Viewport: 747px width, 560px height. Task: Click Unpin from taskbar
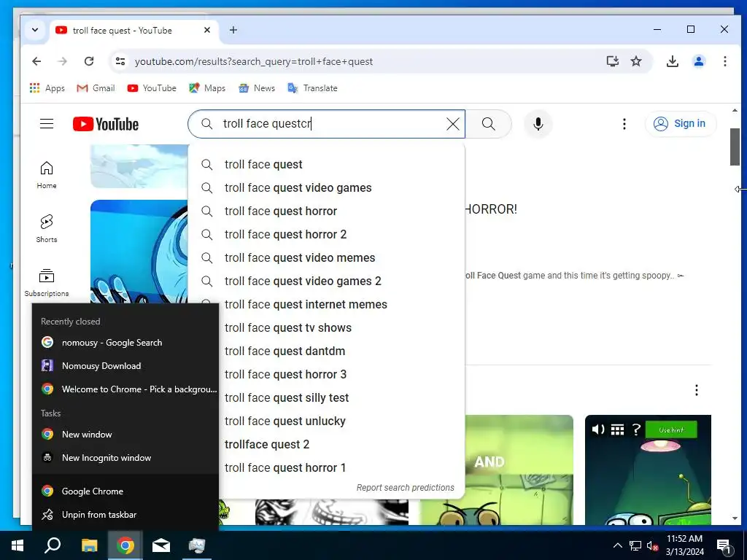pyautogui.click(x=125, y=514)
